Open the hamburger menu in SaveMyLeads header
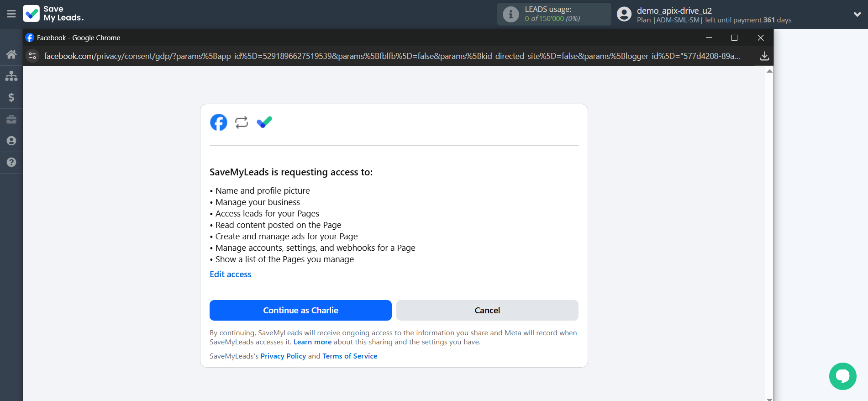 tap(11, 14)
